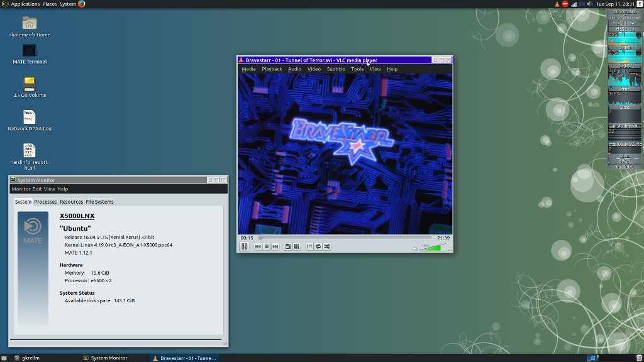Toggle random shuffle in VLC

point(327,246)
